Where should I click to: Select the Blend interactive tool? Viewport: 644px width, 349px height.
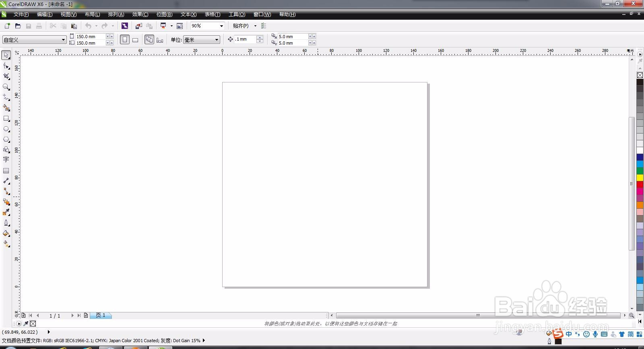click(6, 202)
